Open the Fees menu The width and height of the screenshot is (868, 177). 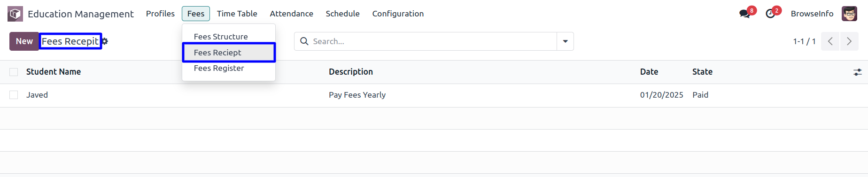pyautogui.click(x=196, y=14)
